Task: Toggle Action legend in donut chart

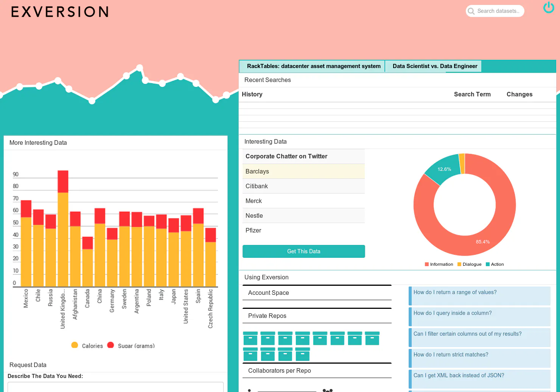Action: (495, 264)
